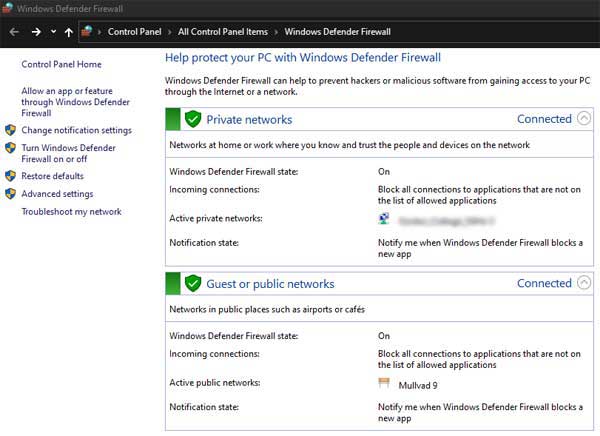Click green shield icon for Guest or public networks
The height and width of the screenshot is (436, 600).
pos(193,283)
